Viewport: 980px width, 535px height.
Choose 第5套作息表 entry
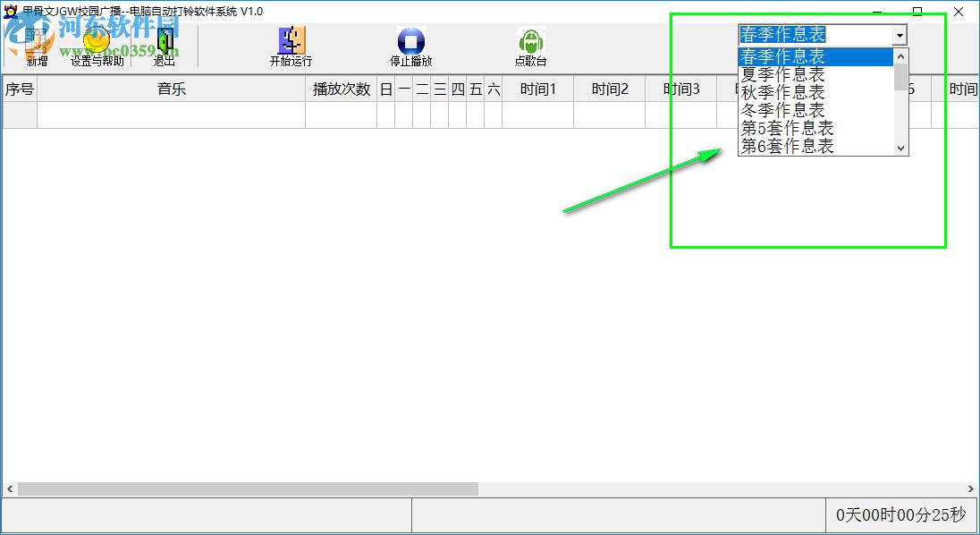point(815,128)
